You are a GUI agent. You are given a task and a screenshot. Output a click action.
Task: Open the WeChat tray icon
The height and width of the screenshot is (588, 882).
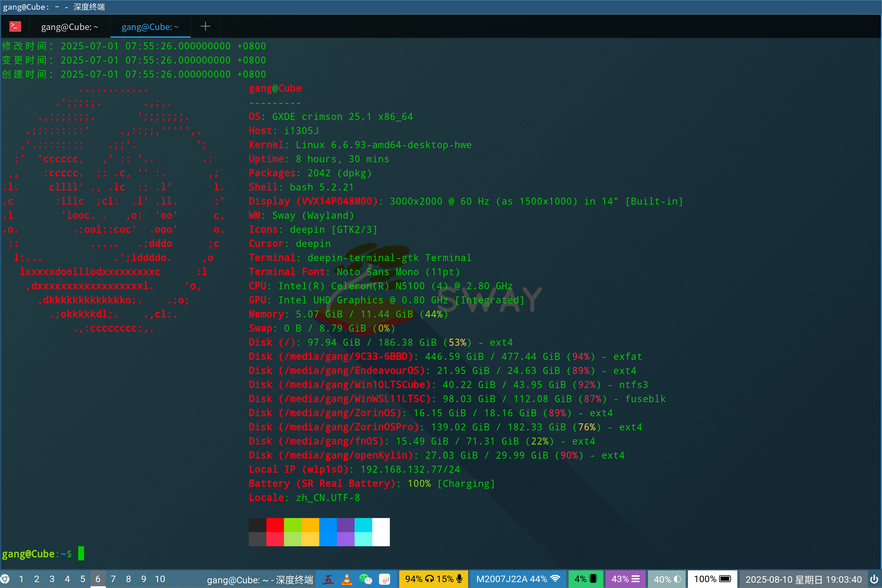pos(366,579)
